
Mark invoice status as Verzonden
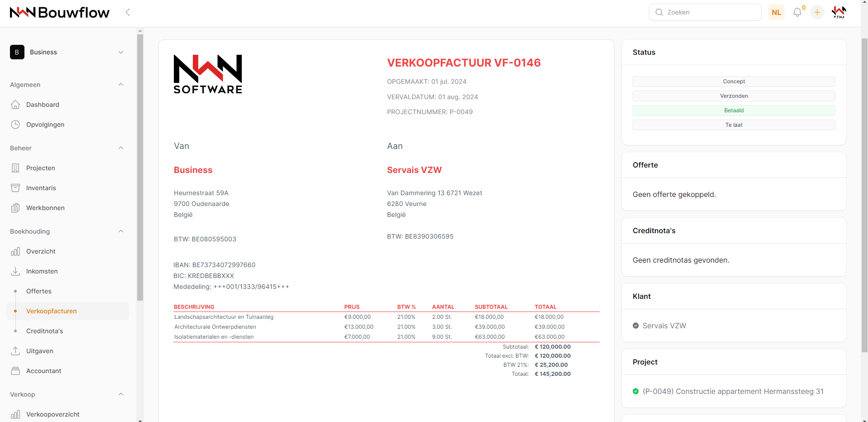pyautogui.click(x=734, y=96)
